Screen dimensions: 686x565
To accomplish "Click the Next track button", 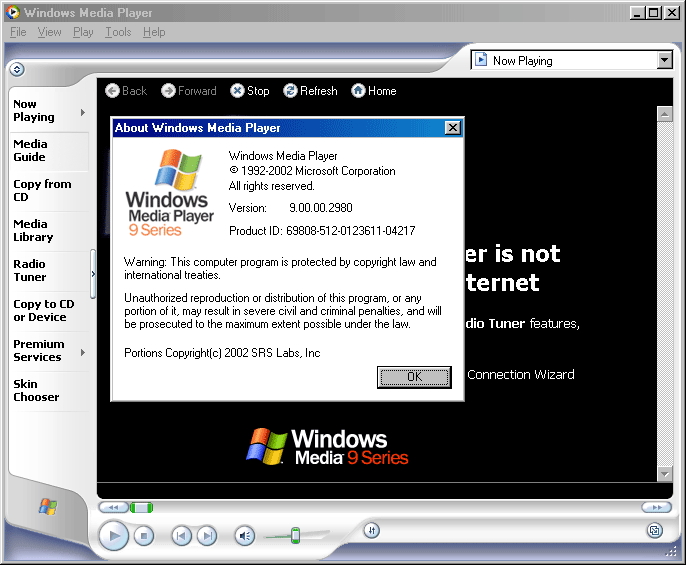I will coord(207,536).
